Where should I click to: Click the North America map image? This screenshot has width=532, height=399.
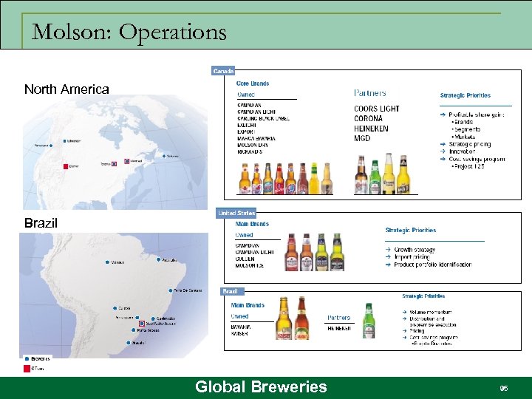[115, 152]
